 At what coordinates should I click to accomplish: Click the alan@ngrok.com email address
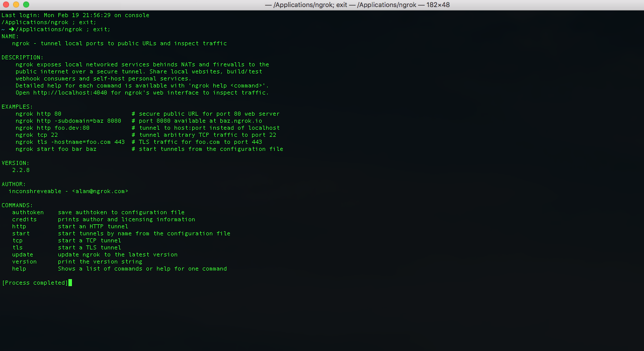(100, 191)
